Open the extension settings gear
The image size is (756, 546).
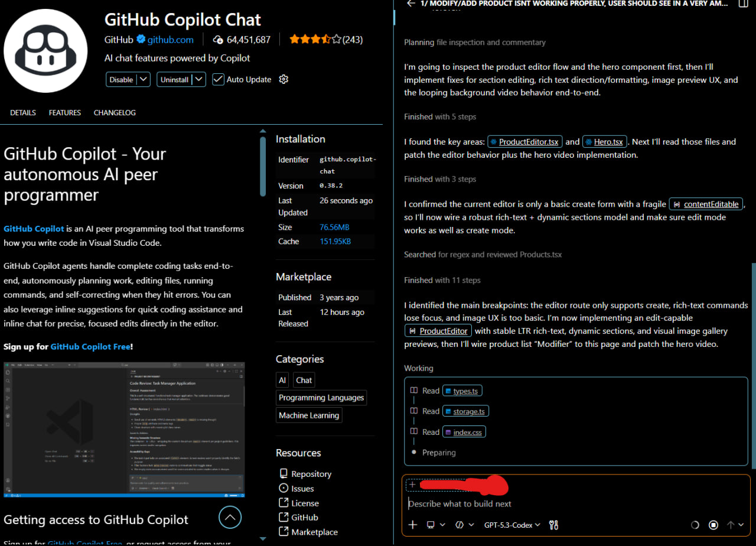point(283,79)
